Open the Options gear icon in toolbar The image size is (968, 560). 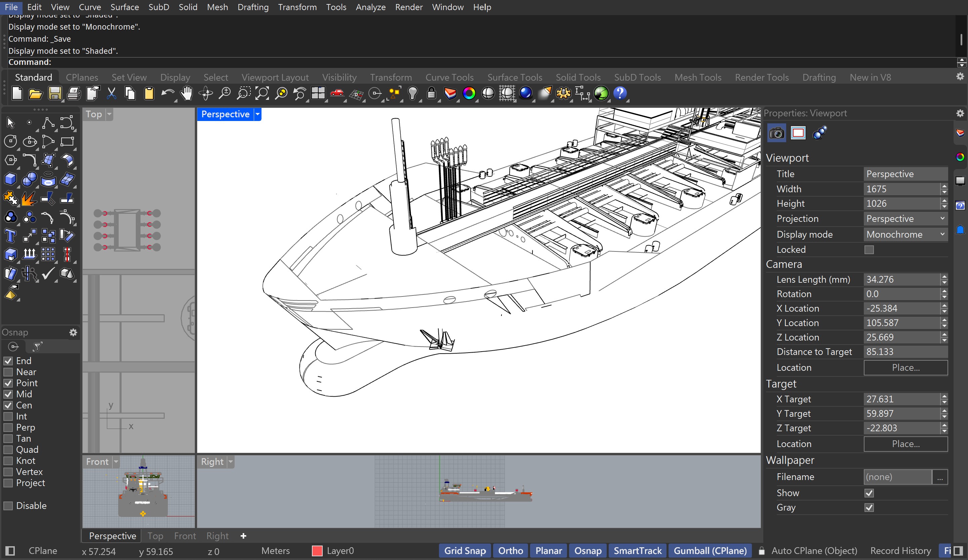click(563, 93)
